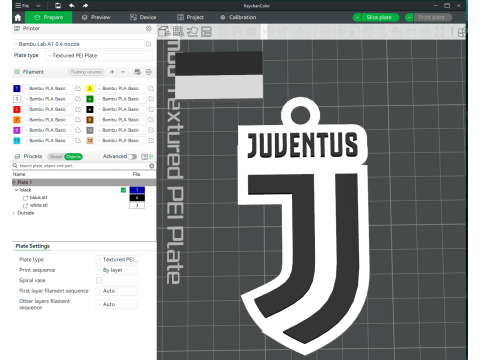Image resolution: width=480 pixels, height=360 pixels.
Task: Toggle the Advanced switch
Action: coord(132,157)
